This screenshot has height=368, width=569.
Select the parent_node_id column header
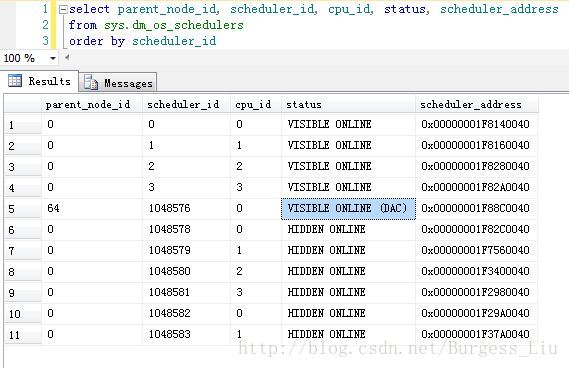[92, 105]
